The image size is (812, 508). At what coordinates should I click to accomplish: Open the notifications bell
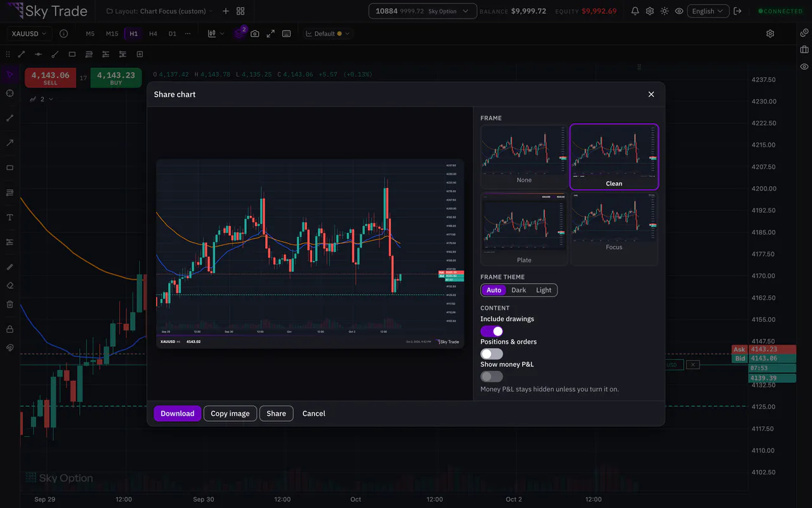point(635,11)
